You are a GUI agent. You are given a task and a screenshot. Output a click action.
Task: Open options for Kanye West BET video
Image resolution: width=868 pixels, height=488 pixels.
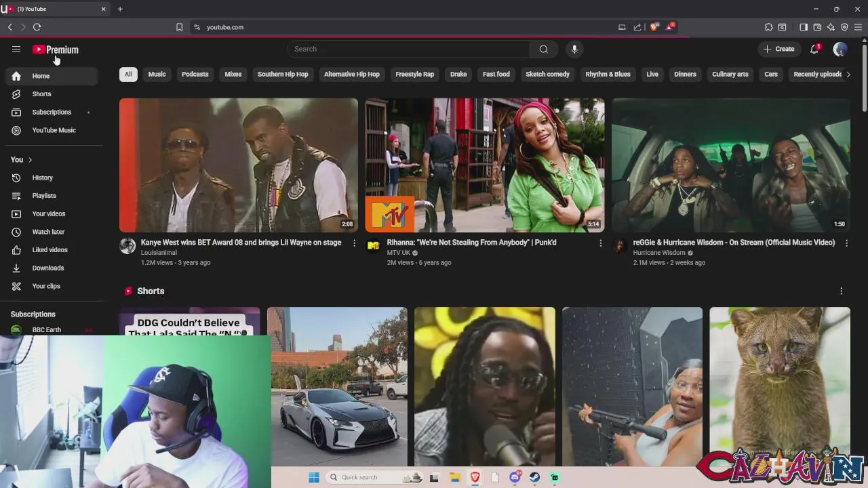[x=354, y=243]
